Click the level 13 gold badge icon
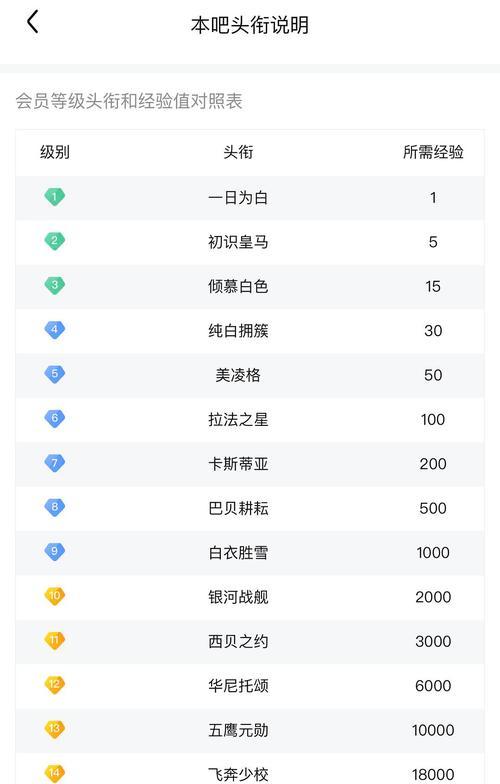Viewport: 500px width, 784px height. click(x=54, y=730)
